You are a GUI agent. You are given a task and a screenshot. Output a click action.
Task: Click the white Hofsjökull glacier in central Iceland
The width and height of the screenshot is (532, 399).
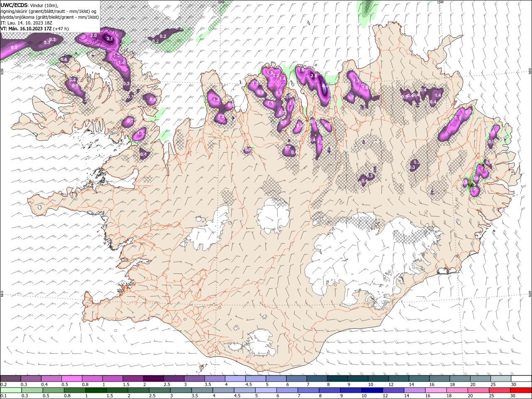(273, 215)
